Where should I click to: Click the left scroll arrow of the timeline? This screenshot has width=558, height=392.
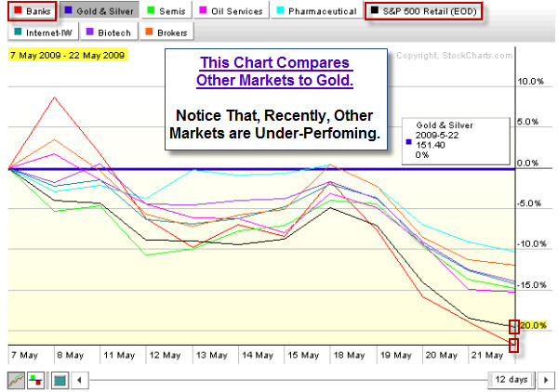[x=81, y=379]
